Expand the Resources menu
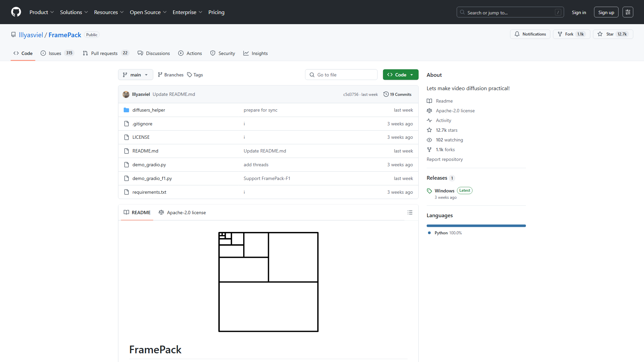The height and width of the screenshot is (362, 644). (x=109, y=12)
